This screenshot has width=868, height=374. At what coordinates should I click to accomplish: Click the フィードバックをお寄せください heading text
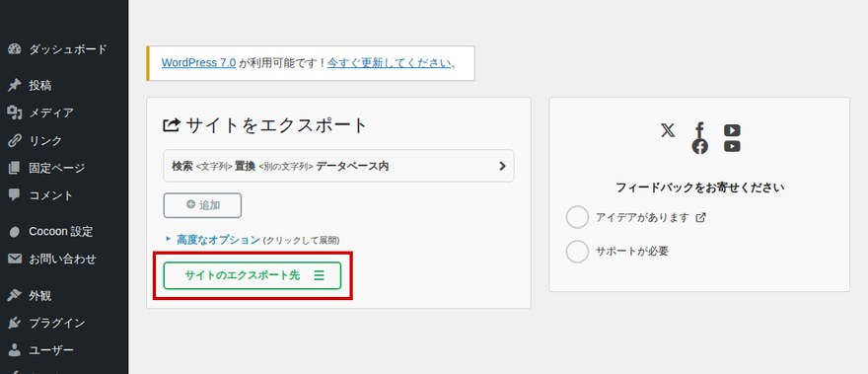point(699,187)
